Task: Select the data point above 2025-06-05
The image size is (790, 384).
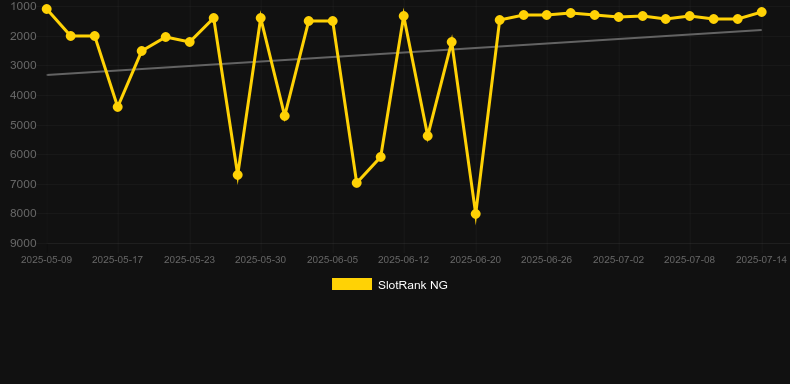Action: coord(333,21)
